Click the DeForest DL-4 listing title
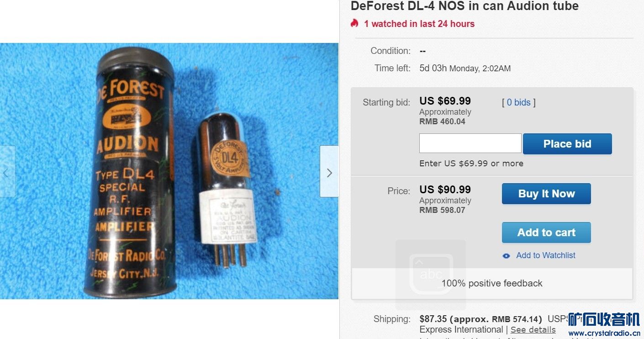 [x=465, y=6]
